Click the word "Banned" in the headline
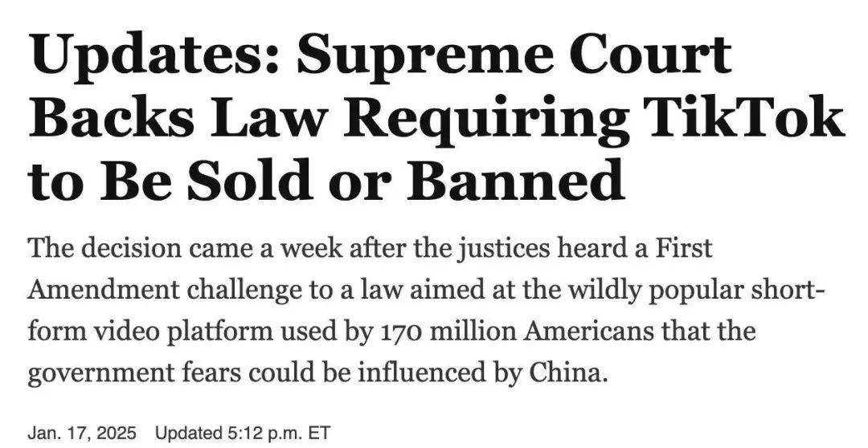The width and height of the screenshot is (868, 448). [x=516, y=181]
